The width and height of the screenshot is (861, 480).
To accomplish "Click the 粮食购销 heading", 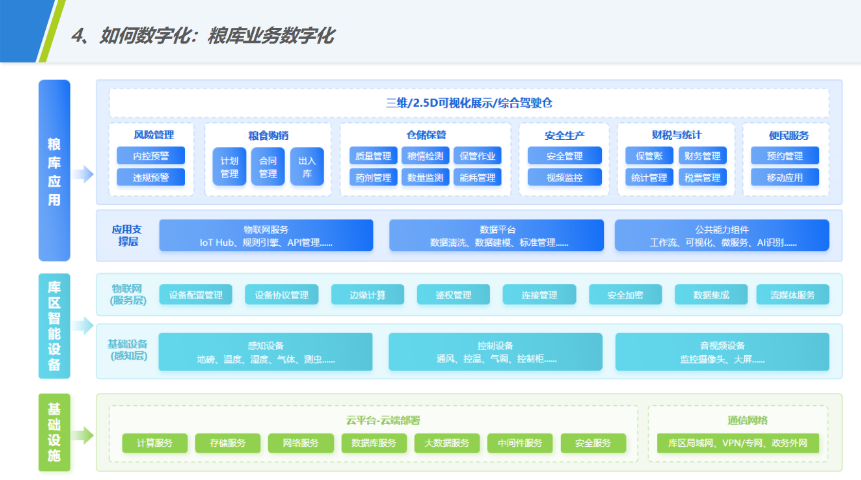I will (268, 136).
